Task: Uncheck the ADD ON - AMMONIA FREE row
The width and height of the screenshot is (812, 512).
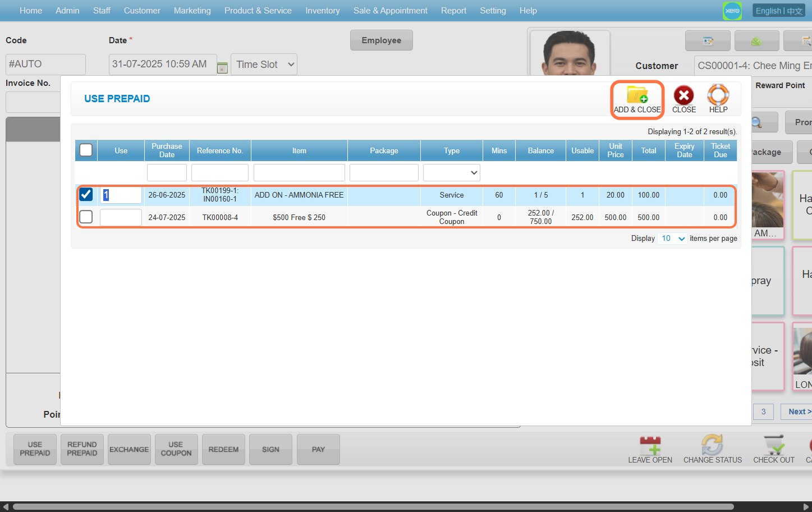Action: point(86,194)
